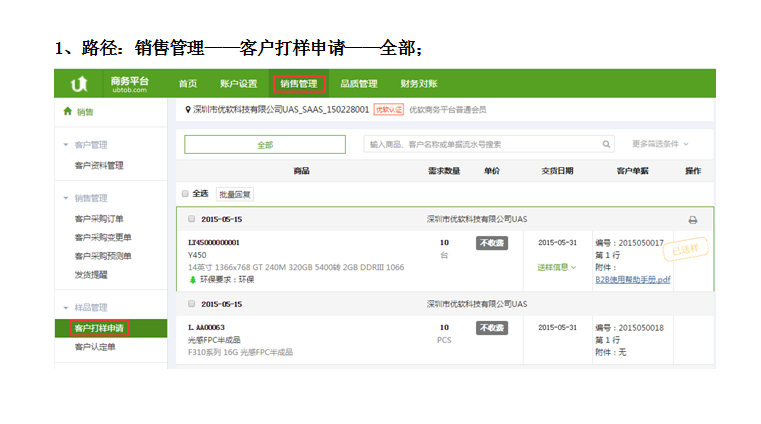This screenshot has height=424, width=761.
Task: Click the 批量回复 button
Action: (x=235, y=194)
